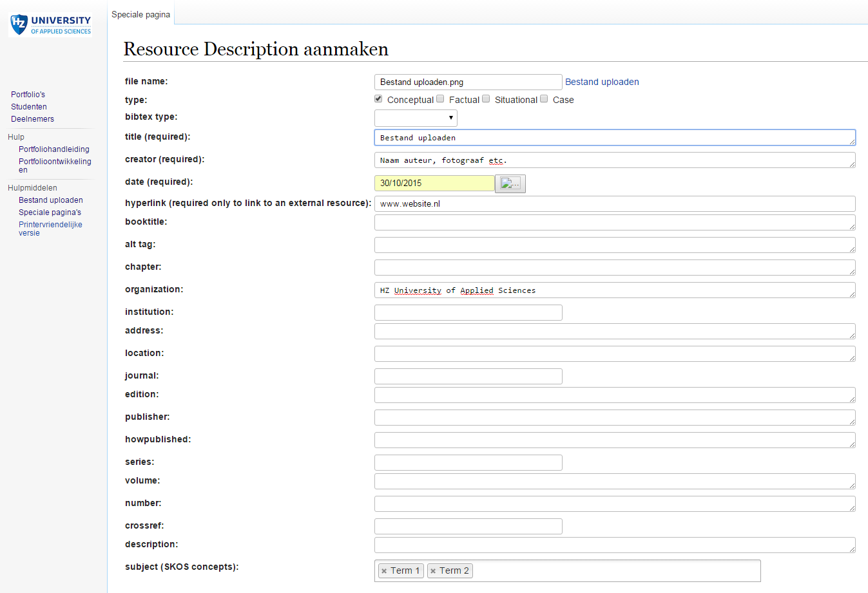Screen dimensions: 868x593
Task: Open the calendar date picker icon
Action: point(510,184)
